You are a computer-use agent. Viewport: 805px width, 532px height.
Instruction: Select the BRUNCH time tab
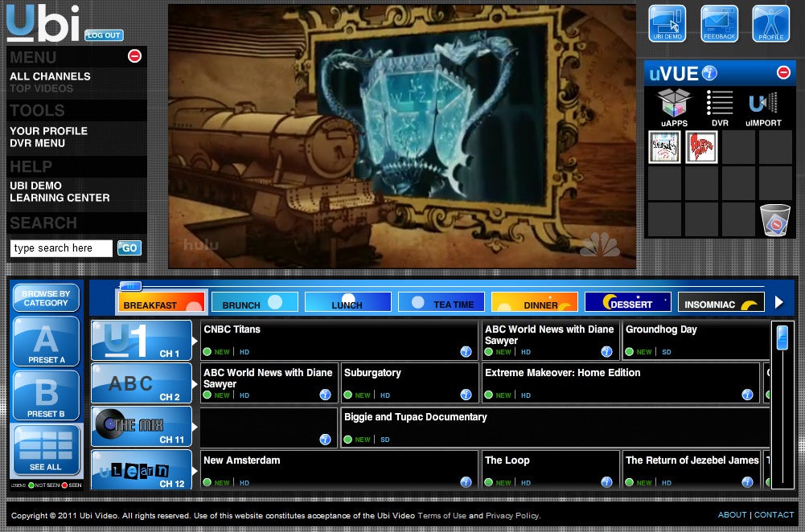coord(255,302)
